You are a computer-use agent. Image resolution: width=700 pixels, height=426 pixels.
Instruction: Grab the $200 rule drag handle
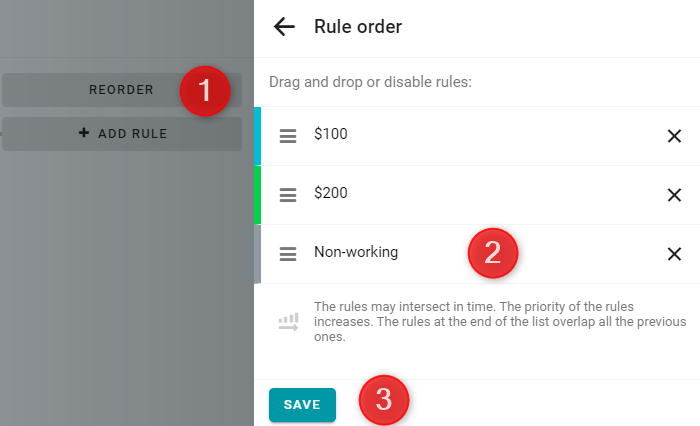288,195
